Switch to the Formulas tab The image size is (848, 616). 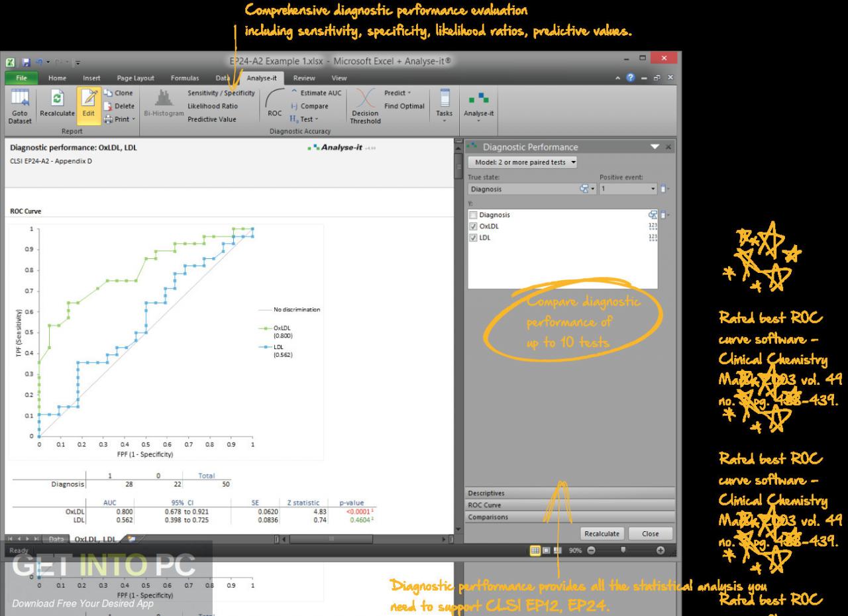point(184,78)
